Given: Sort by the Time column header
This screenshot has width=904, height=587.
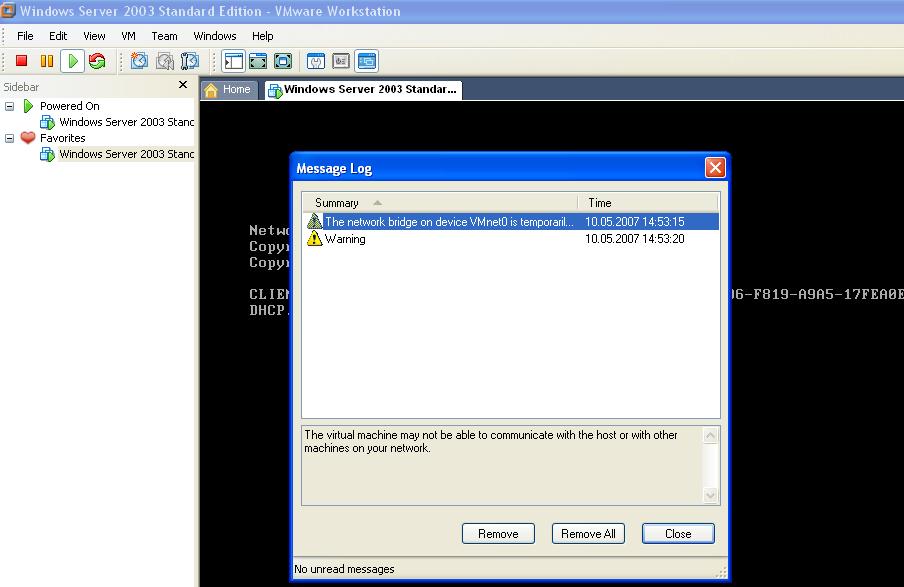Looking at the screenshot, I should [x=647, y=202].
